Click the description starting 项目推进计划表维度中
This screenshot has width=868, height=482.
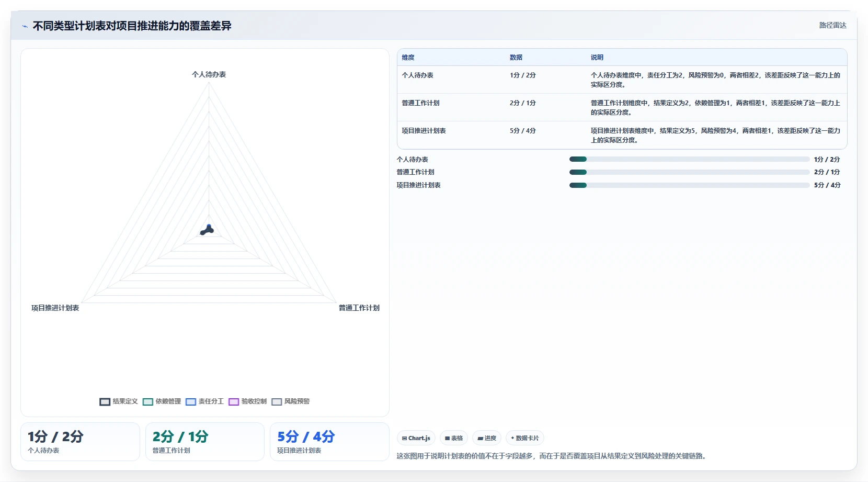715,136
